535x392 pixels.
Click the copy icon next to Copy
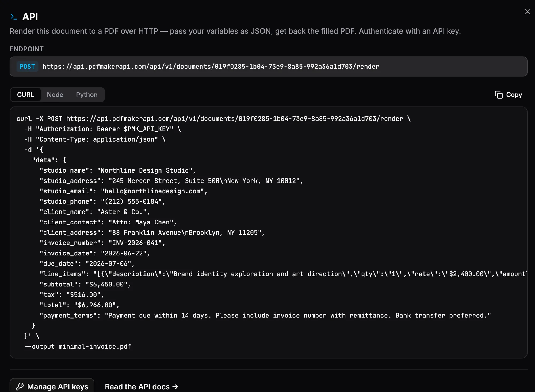coord(499,95)
